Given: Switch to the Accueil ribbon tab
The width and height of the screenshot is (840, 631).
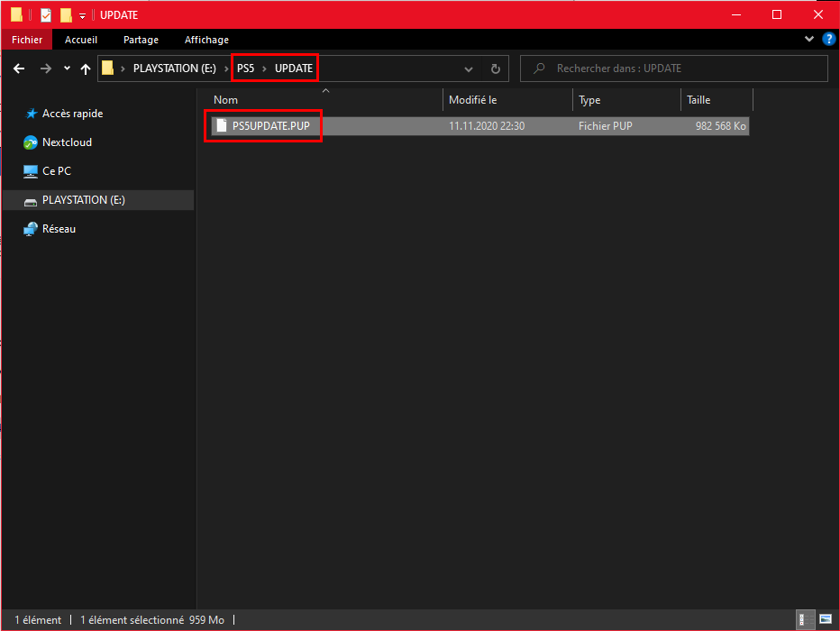Looking at the screenshot, I should (x=81, y=40).
